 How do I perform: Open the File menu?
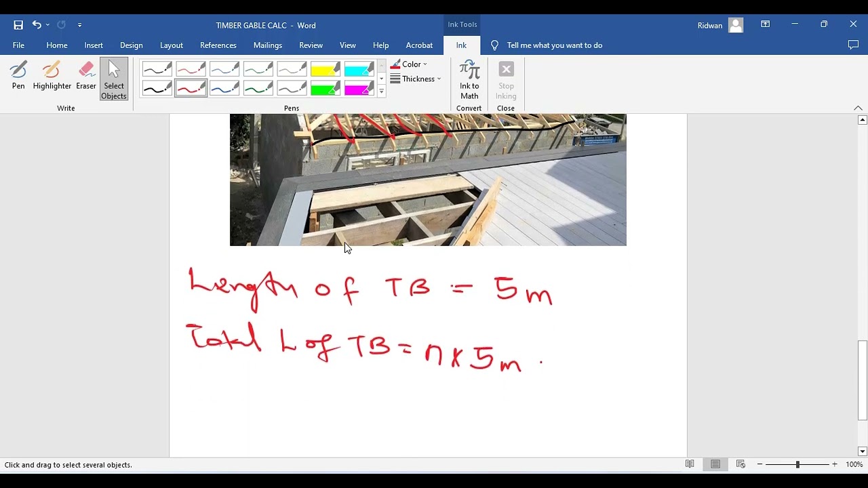(18, 45)
